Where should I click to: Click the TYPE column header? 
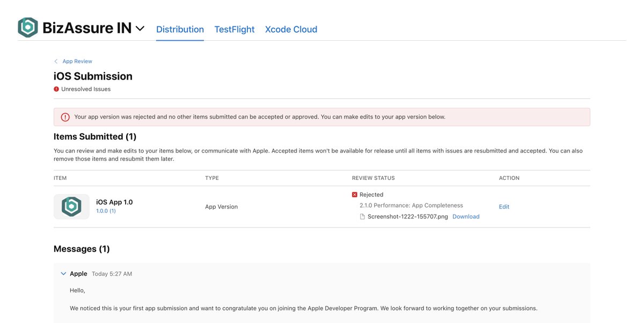(x=212, y=178)
